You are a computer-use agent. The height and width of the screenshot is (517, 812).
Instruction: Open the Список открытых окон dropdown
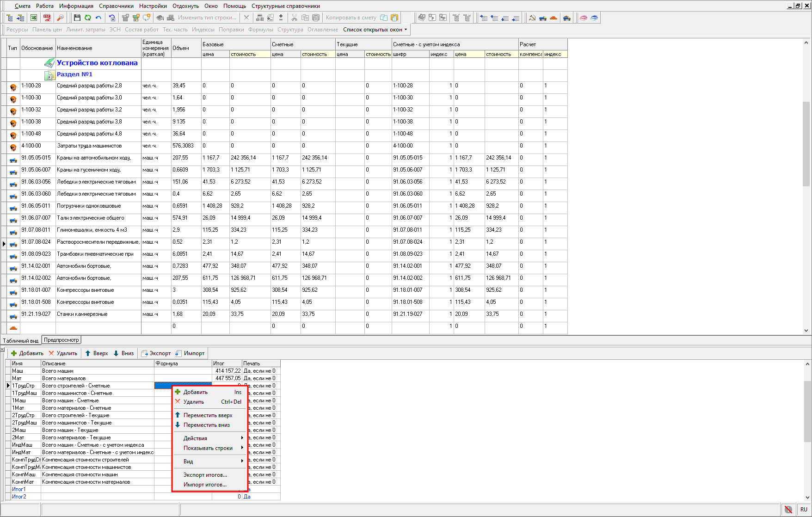click(375, 30)
